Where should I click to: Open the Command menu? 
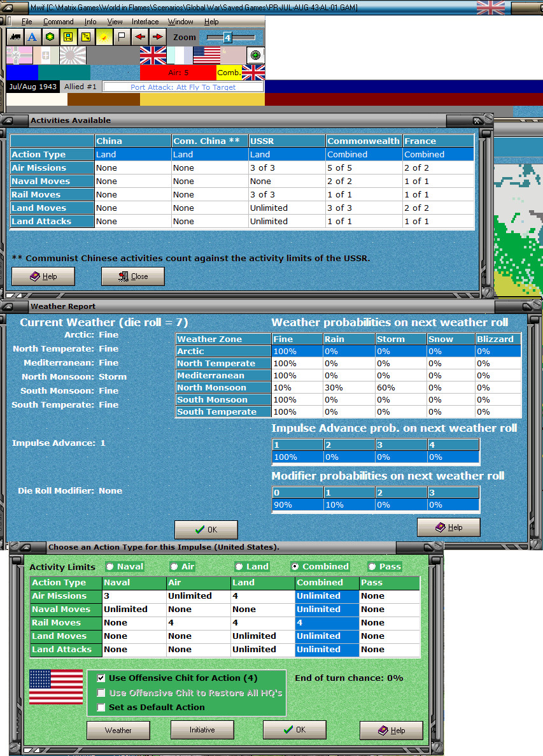[x=59, y=22]
